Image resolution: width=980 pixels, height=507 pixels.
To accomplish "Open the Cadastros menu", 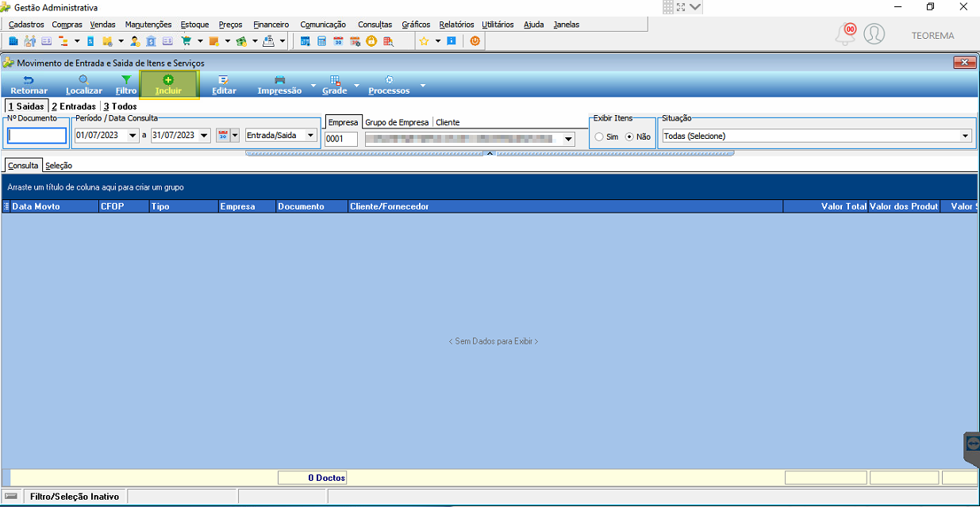I will pos(26,25).
